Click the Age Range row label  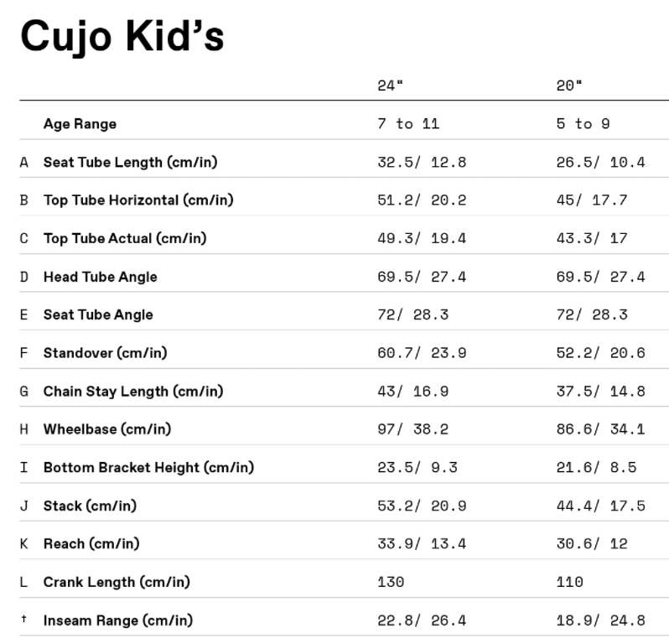tap(80, 124)
